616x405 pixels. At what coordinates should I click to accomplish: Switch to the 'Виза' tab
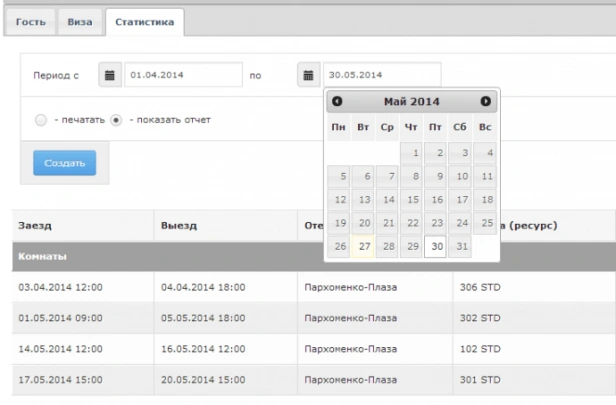80,21
